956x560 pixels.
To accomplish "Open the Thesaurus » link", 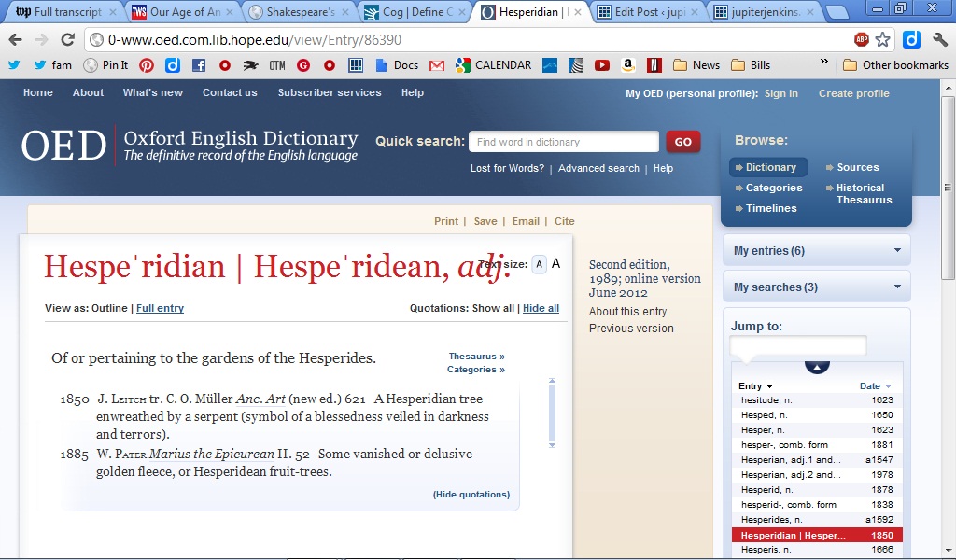I will coord(477,357).
